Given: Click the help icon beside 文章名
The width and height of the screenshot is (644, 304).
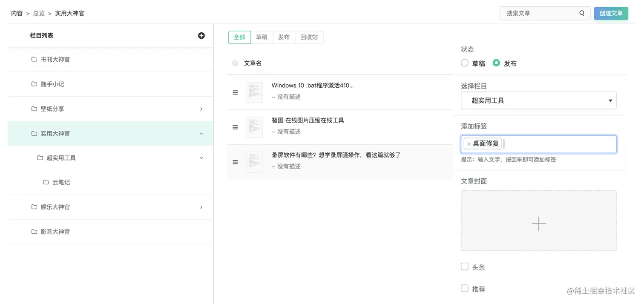Looking at the screenshot, I should 235,63.
